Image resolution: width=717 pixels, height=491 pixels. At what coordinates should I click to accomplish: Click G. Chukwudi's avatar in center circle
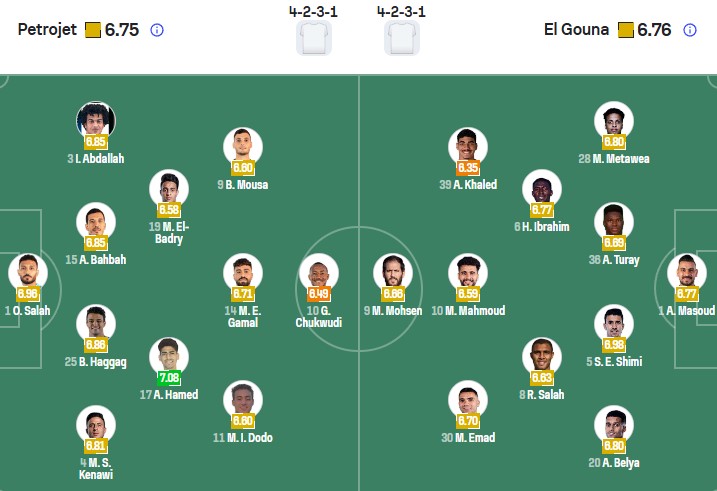[x=319, y=273]
